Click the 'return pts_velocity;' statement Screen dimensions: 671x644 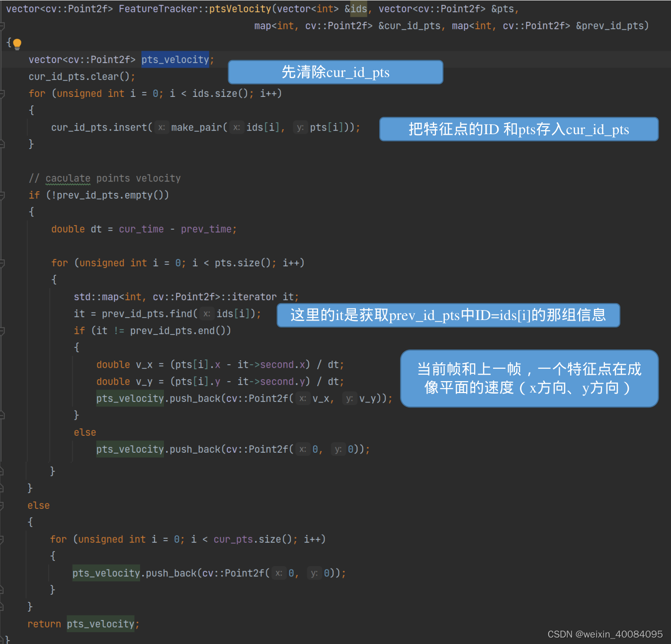click(x=84, y=624)
